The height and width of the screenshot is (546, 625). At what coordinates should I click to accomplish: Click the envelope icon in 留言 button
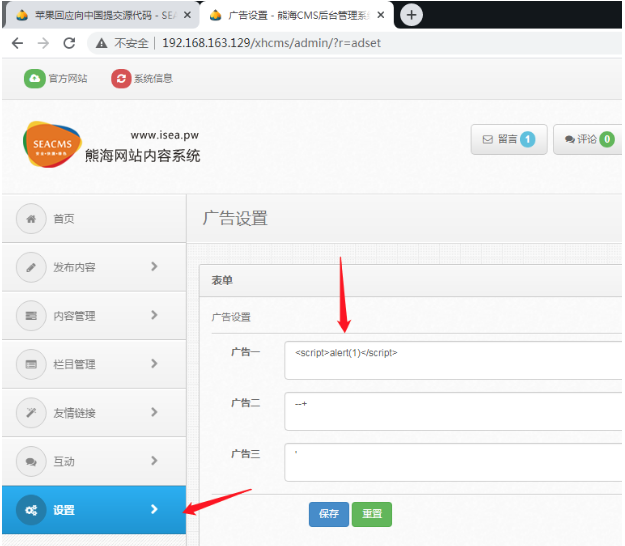487,139
